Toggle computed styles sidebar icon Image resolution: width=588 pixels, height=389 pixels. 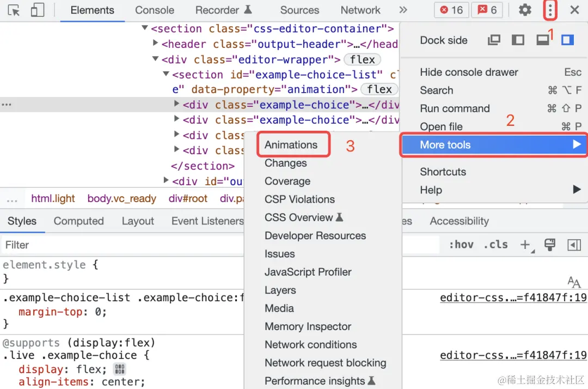(574, 245)
